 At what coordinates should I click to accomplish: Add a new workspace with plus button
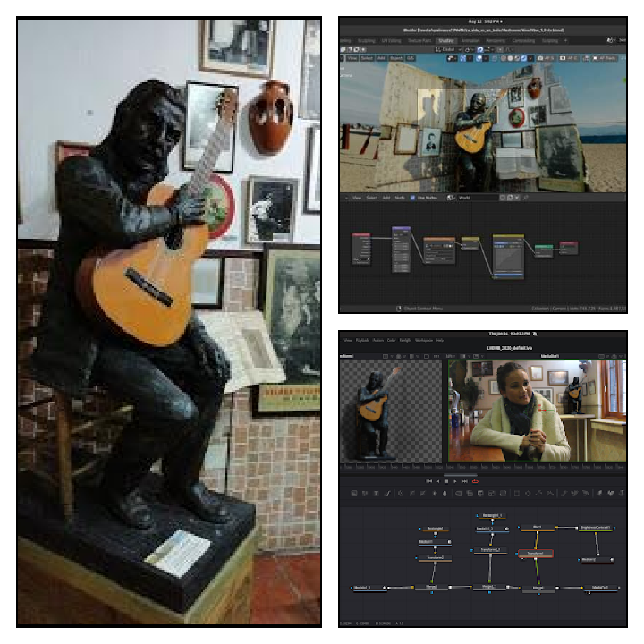tap(565, 40)
